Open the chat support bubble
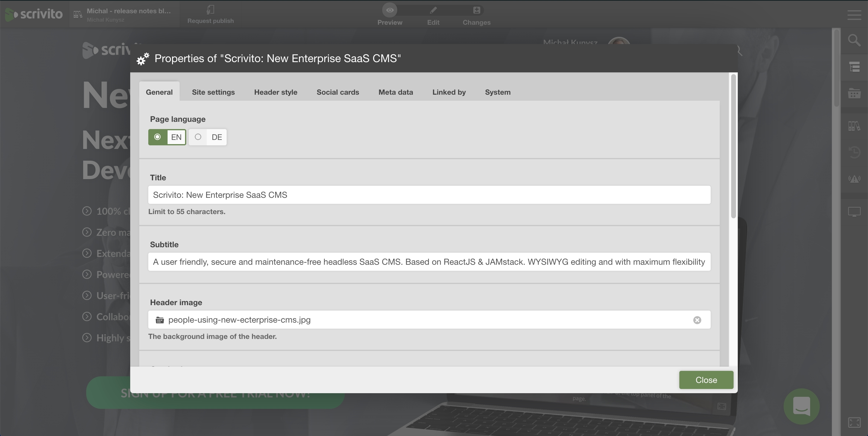868x436 pixels. pos(801,406)
